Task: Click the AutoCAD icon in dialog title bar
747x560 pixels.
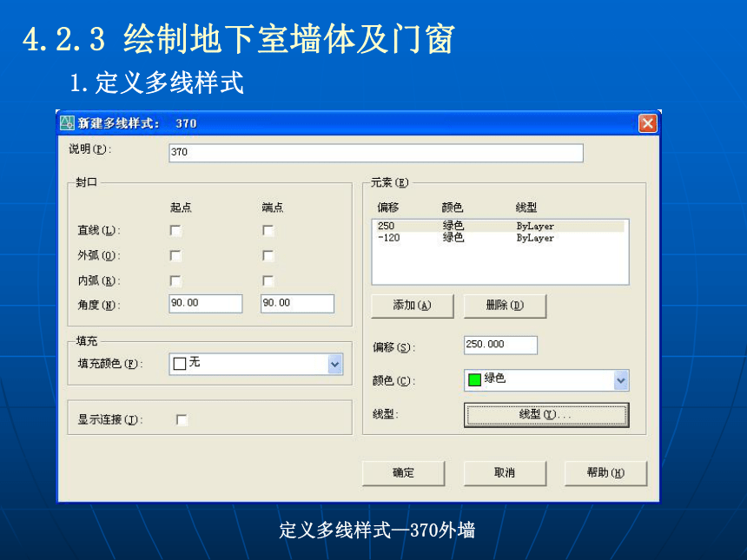Action: (x=67, y=123)
